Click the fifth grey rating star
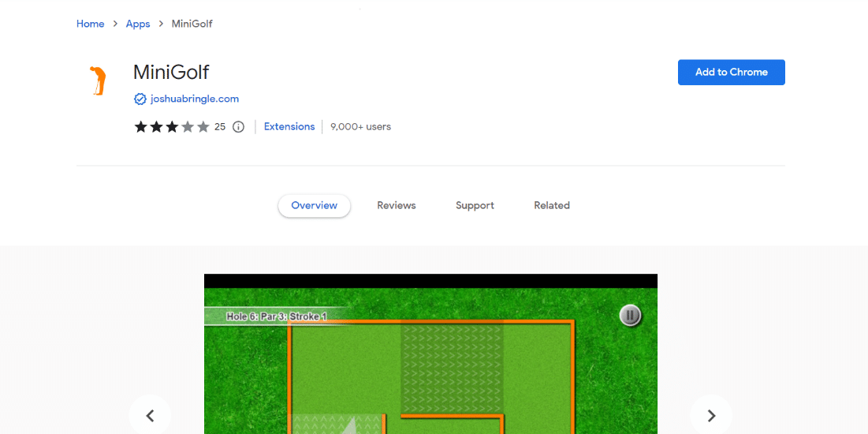The image size is (868, 434). click(203, 127)
